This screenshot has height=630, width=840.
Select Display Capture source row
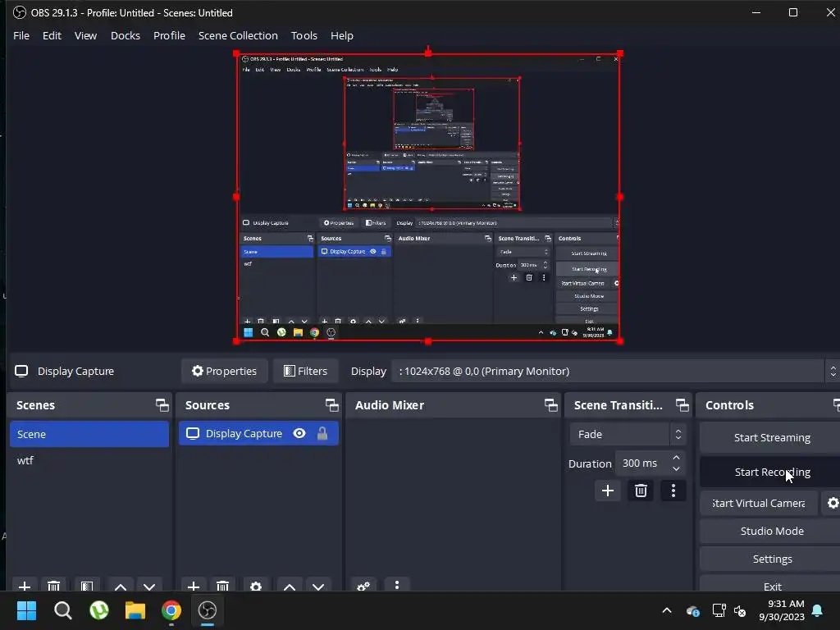(258, 433)
